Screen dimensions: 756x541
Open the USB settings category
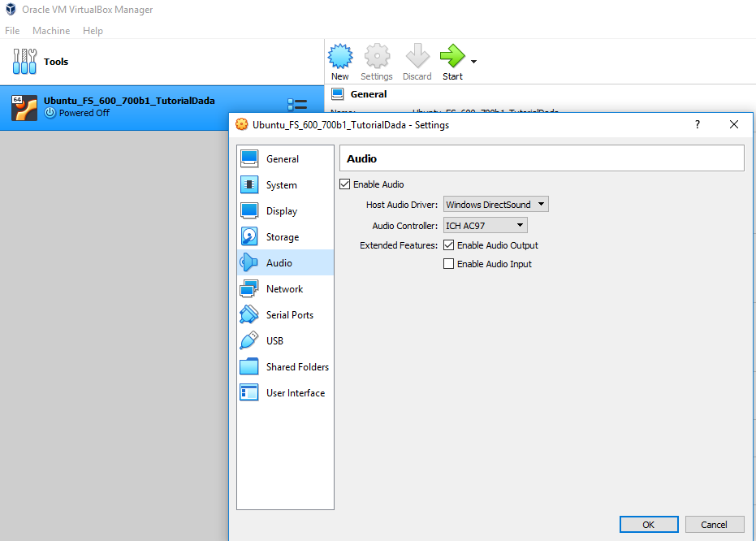pos(274,341)
